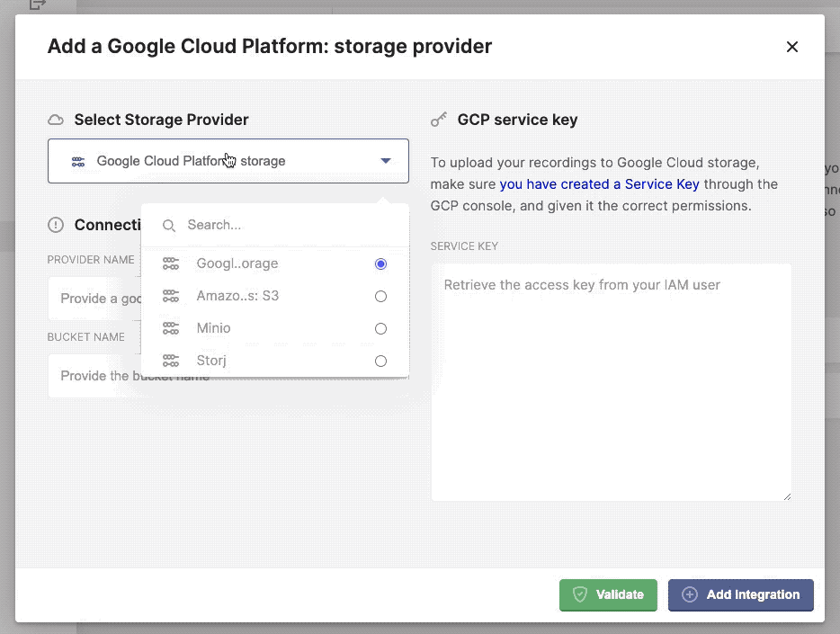Click the search magnifier icon in dropdown

pos(169,226)
